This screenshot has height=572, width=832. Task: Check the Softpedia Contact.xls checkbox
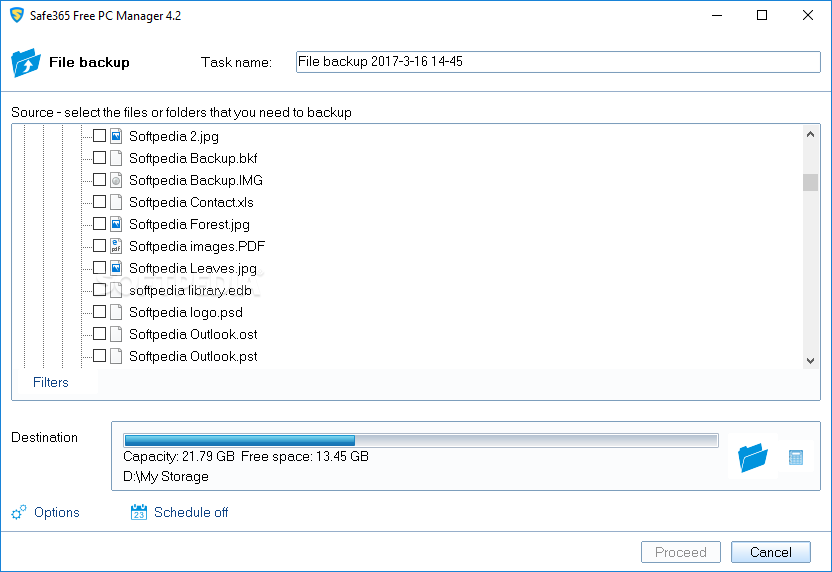tap(99, 202)
